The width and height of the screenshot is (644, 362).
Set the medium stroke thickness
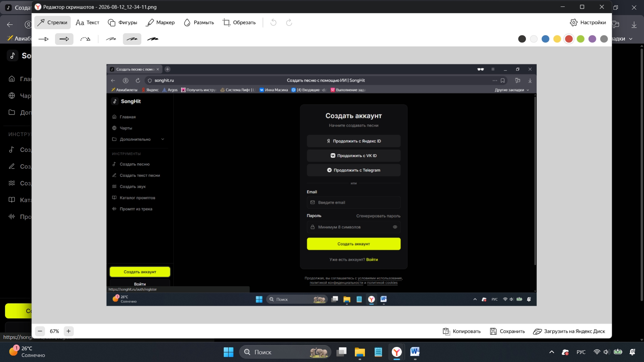(132, 39)
